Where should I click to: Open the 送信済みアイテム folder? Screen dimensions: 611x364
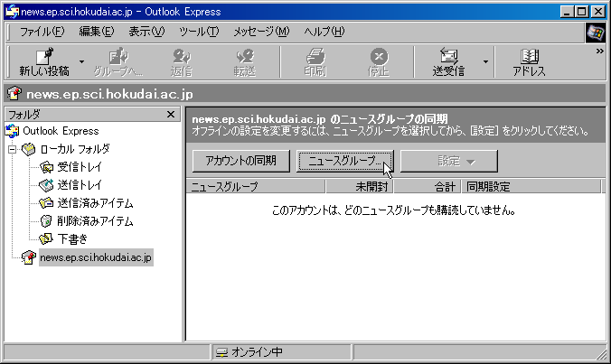(x=95, y=203)
